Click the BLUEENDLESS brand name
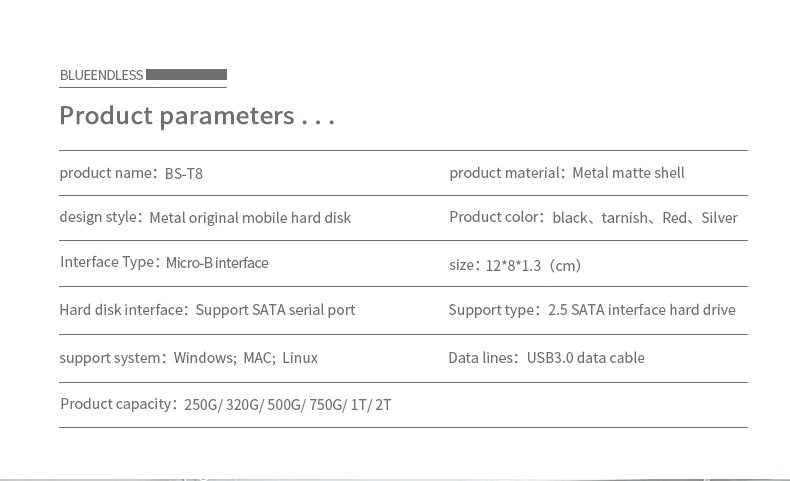This screenshot has width=790, height=481. click(101, 75)
